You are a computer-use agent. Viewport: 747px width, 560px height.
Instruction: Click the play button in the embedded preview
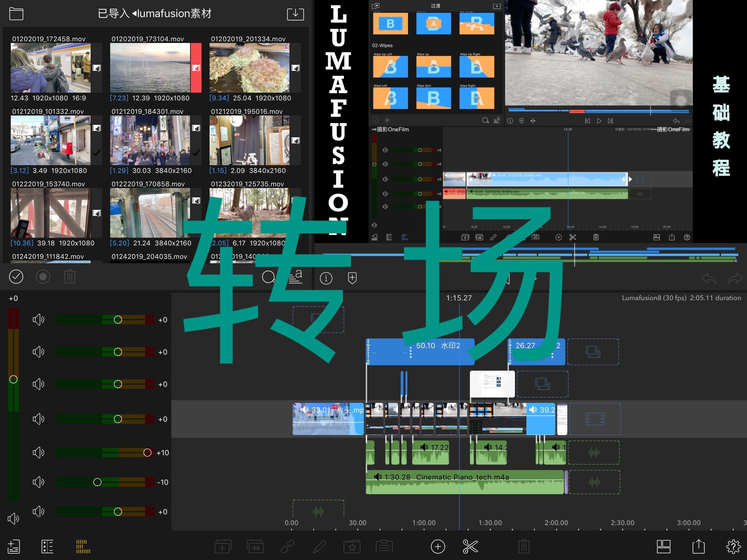click(x=599, y=121)
